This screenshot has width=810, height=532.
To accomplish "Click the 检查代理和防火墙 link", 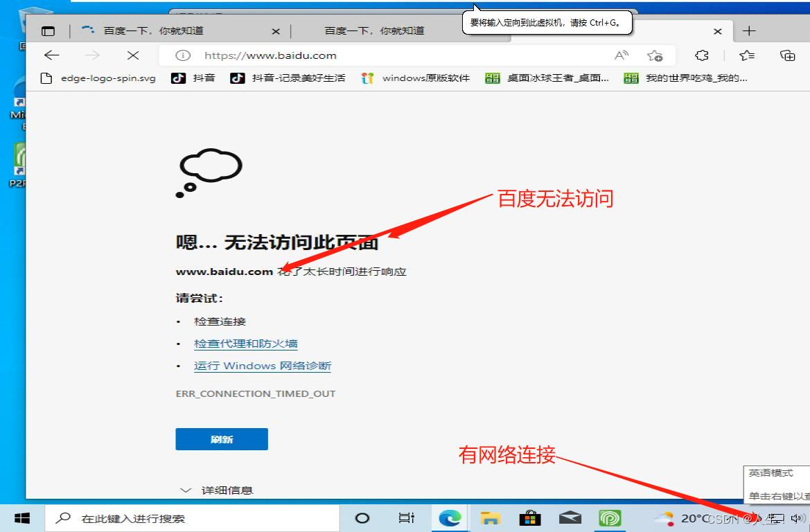I will 246,344.
